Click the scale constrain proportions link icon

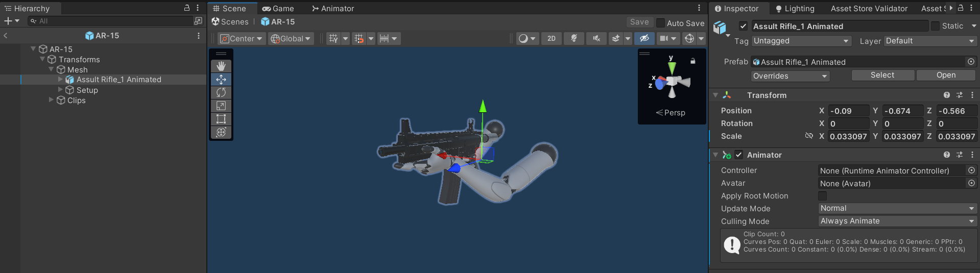[808, 136]
